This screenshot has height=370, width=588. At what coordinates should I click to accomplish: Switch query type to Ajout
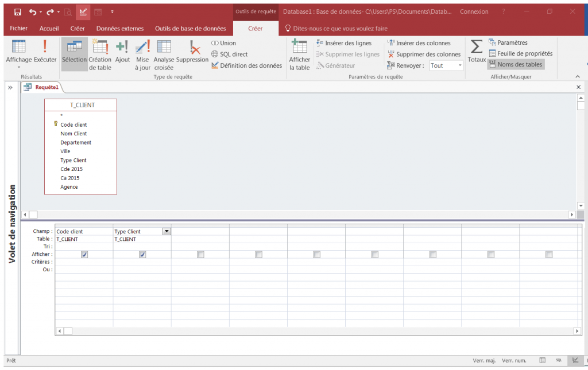122,51
